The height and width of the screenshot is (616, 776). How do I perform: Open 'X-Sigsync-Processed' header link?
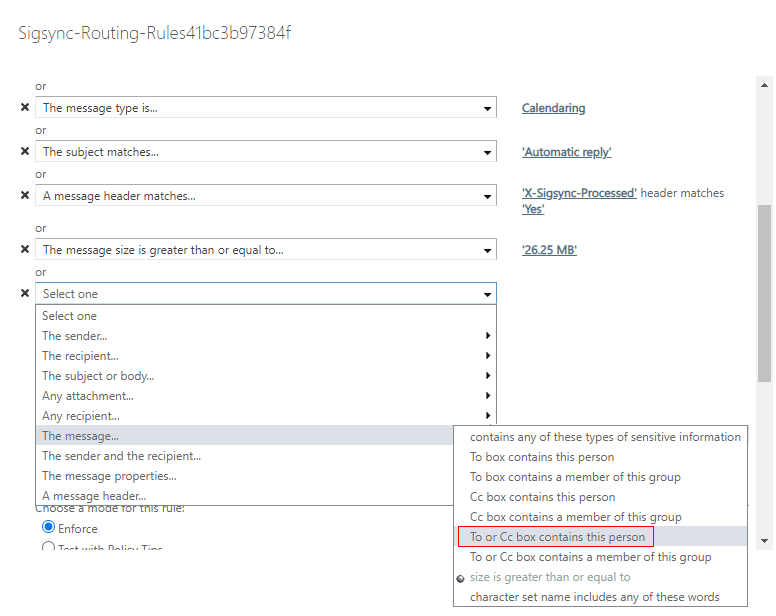coord(579,193)
